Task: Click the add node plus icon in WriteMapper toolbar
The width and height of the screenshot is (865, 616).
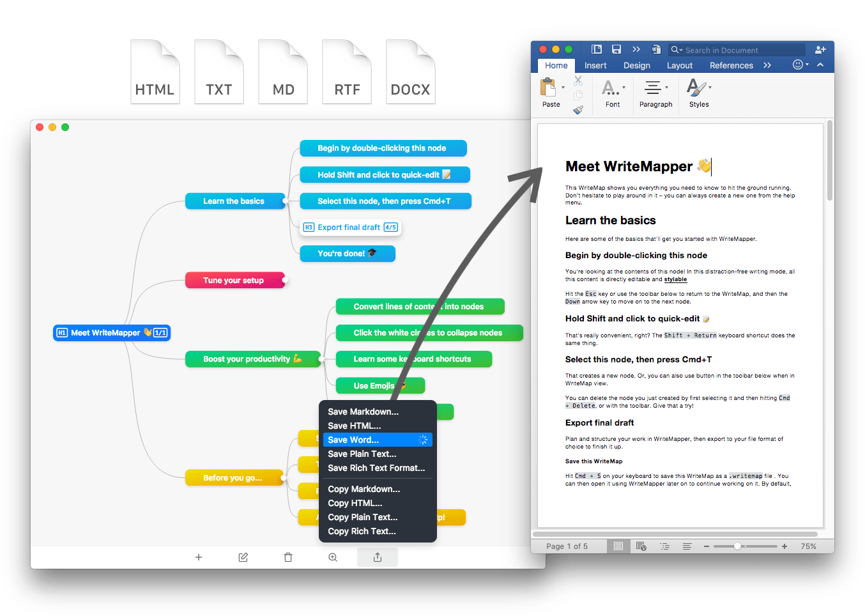Action: 199,557
